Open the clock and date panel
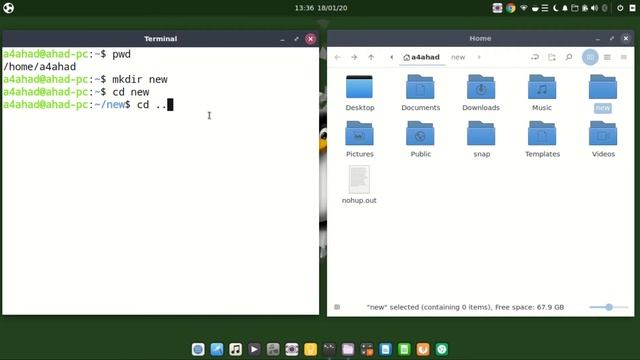Viewport: 640px width, 360px height. 321,8
